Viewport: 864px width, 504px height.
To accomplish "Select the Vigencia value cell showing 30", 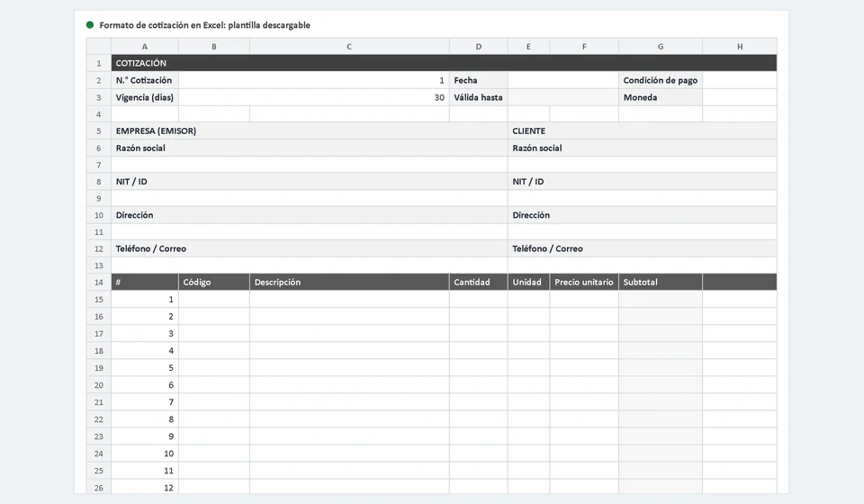I will point(313,97).
